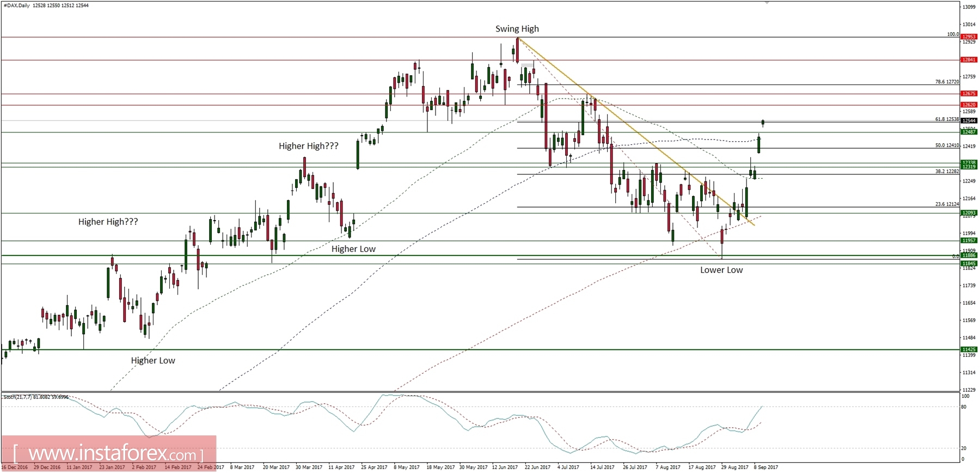Click the 11569 price axis value

point(969,320)
